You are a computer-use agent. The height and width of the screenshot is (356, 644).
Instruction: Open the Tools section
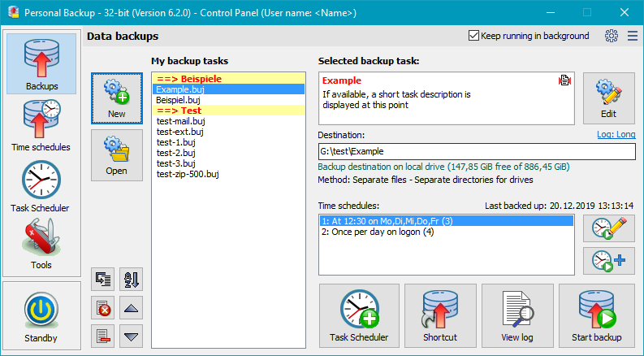[x=41, y=244]
